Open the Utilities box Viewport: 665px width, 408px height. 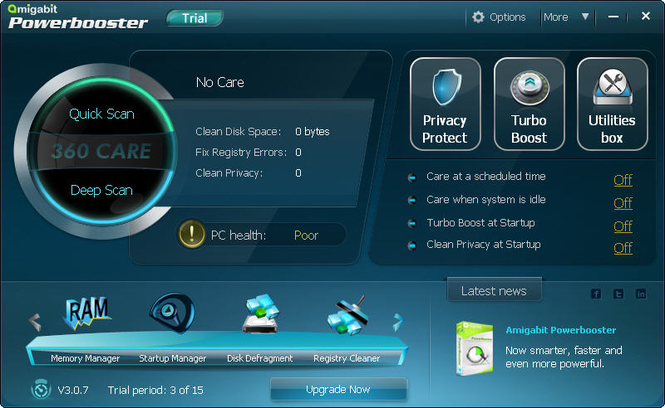click(612, 104)
